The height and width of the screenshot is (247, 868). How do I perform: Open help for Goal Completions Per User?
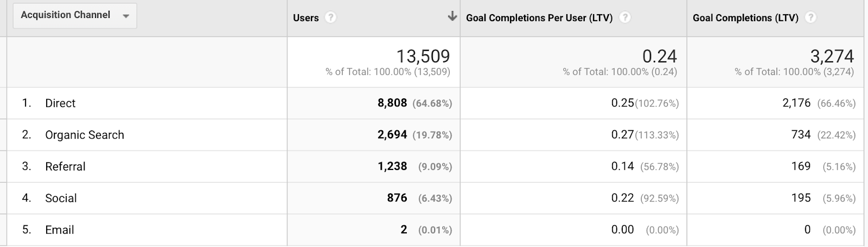point(625,18)
